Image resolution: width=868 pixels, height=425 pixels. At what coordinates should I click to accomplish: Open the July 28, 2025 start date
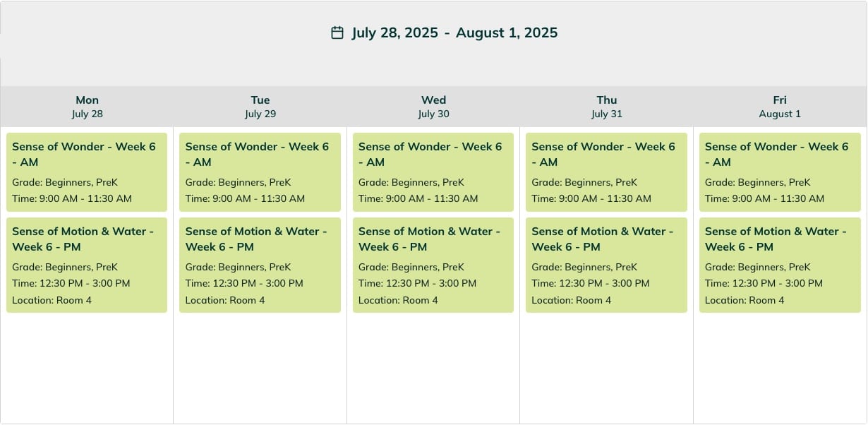pyautogui.click(x=394, y=32)
